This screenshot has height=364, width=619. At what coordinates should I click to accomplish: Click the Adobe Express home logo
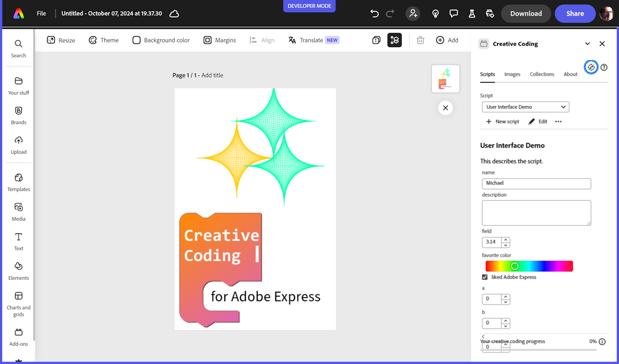click(19, 14)
